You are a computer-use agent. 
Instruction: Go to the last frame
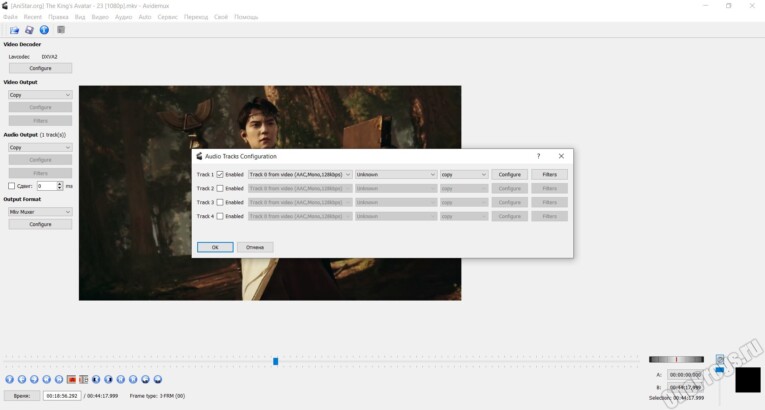pos(133,379)
